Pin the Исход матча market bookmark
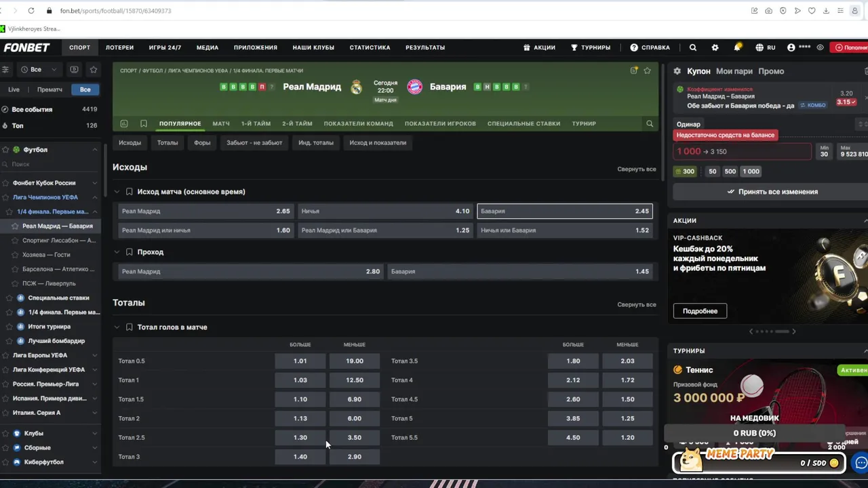This screenshot has width=868, height=488. (x=129, y=192)
